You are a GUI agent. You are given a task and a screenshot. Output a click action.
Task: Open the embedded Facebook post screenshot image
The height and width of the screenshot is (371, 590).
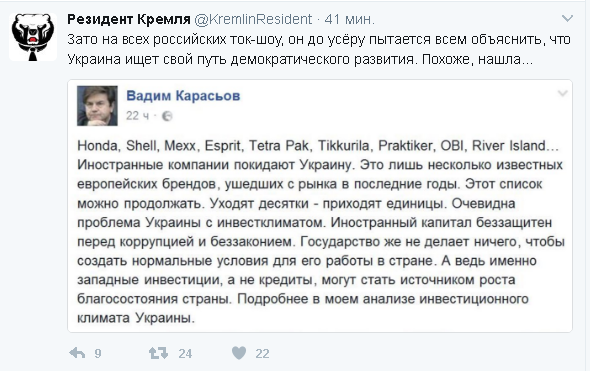click(x=320, y=206)
